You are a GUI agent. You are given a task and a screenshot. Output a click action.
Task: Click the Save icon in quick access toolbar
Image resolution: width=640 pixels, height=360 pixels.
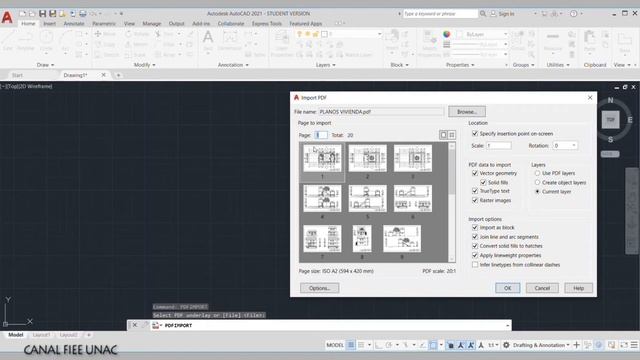coord(42,13)
